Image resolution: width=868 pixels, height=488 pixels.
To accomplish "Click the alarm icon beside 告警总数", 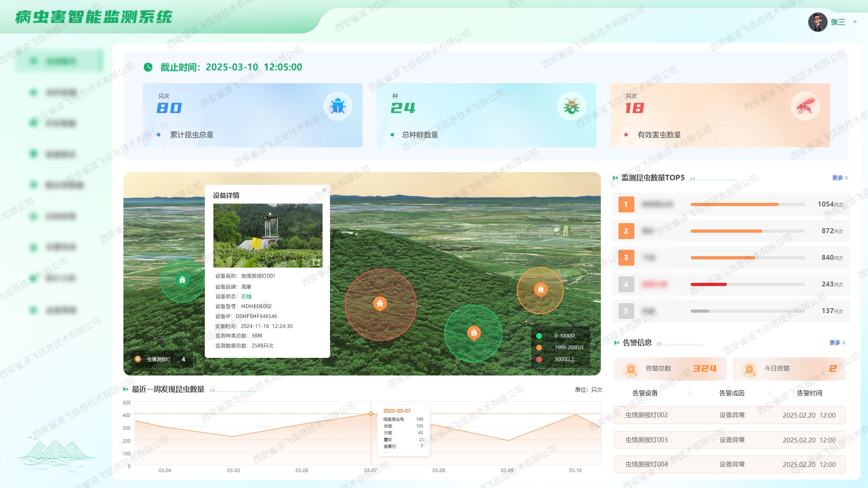I will coord(631,369).
